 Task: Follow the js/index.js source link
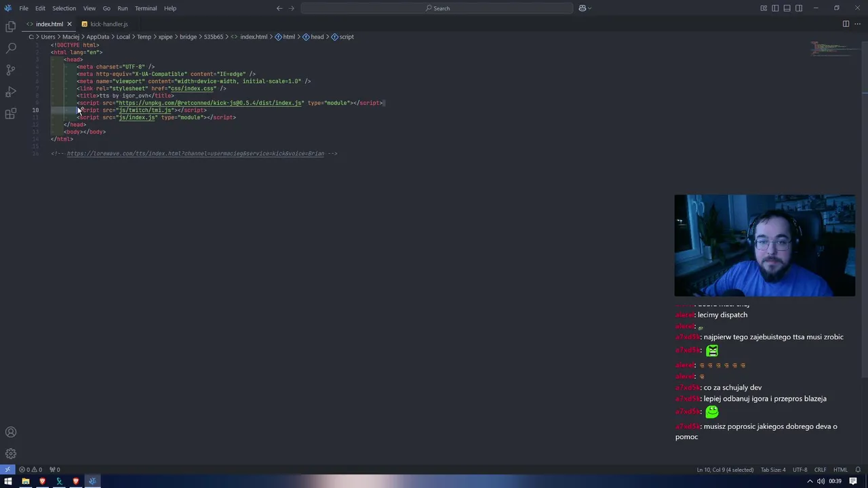click(x=137, y=117)
